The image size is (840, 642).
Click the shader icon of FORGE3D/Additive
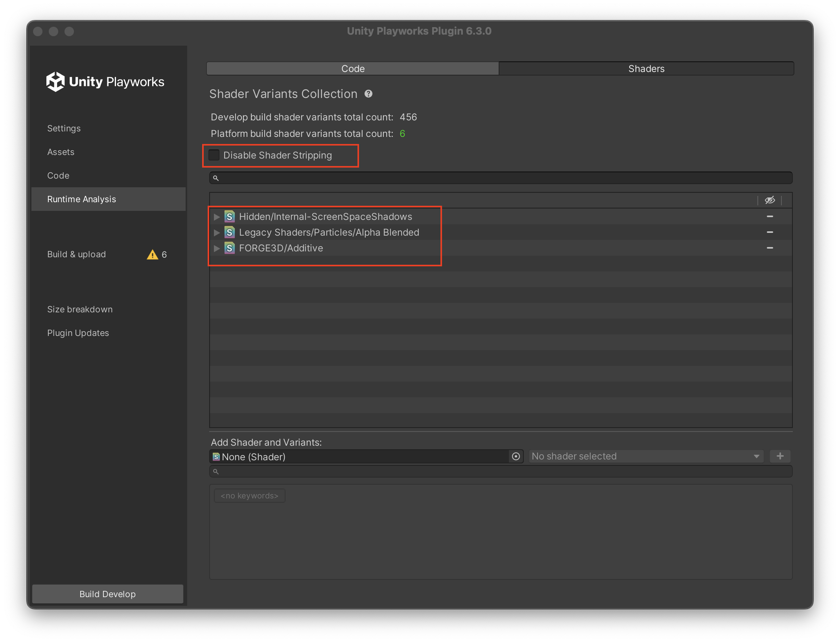(230, 248)
